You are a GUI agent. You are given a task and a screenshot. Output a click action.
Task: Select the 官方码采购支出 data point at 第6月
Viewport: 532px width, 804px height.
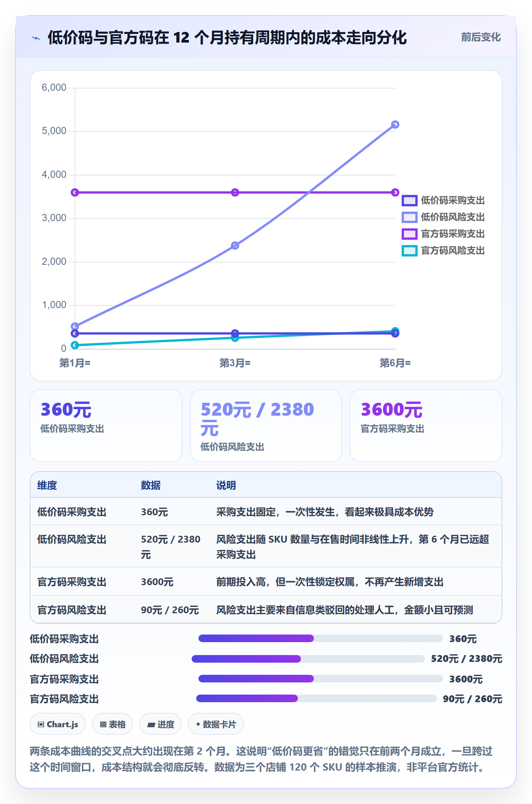tap(395, 192)
